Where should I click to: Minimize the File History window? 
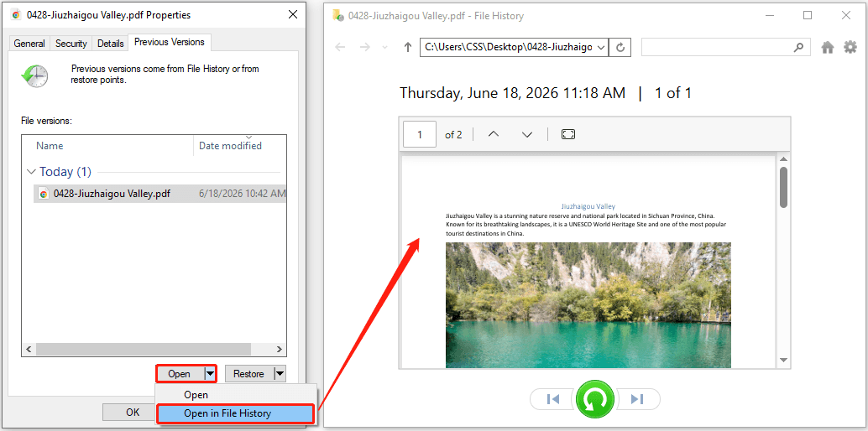click(x=769, y=15)
